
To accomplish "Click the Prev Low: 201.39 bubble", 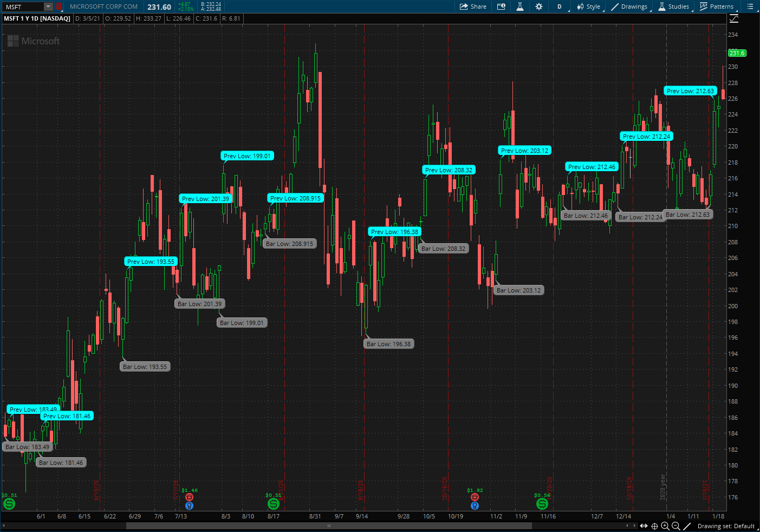I will pyautogui.click(x=205, y=199).
